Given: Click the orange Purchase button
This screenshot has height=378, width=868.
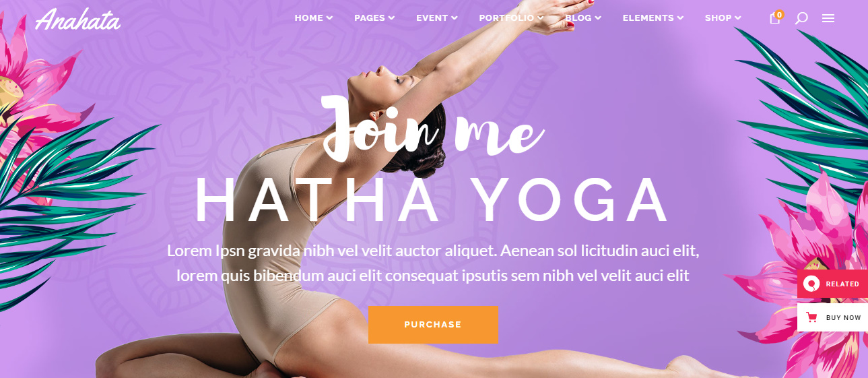Looking at the screenshot, I should pos(433,325).
